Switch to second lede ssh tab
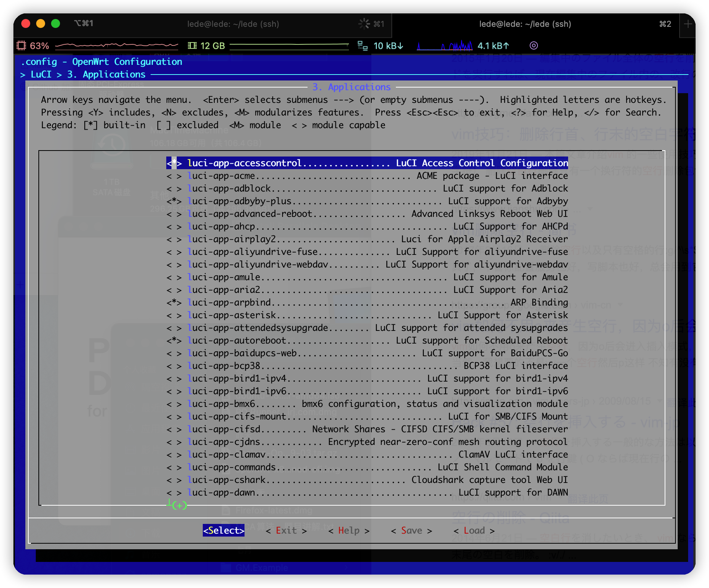This screenshot has width=709, height=588. 525,24
